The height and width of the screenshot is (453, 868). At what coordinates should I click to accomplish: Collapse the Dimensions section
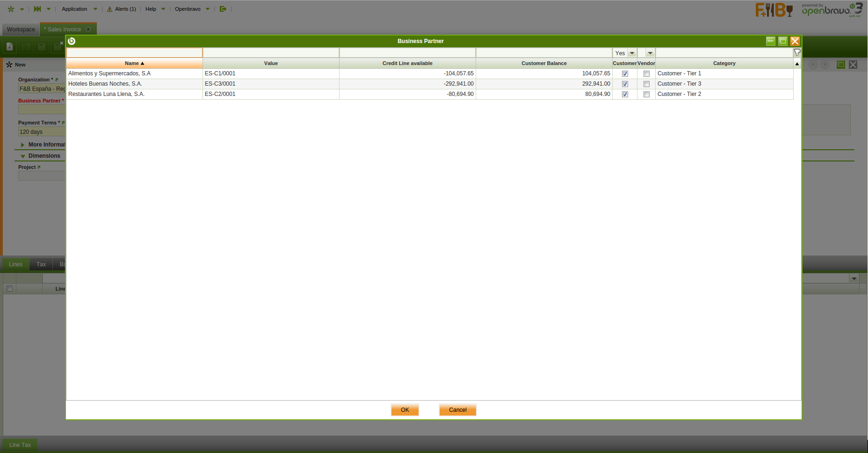pyautogui.click(x=23, y=156)
